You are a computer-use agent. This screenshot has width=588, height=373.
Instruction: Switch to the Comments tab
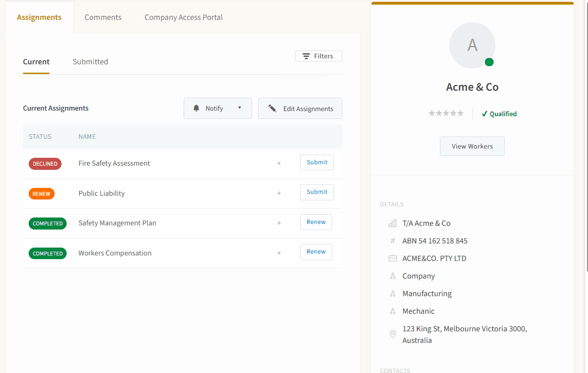pos(103,17)
